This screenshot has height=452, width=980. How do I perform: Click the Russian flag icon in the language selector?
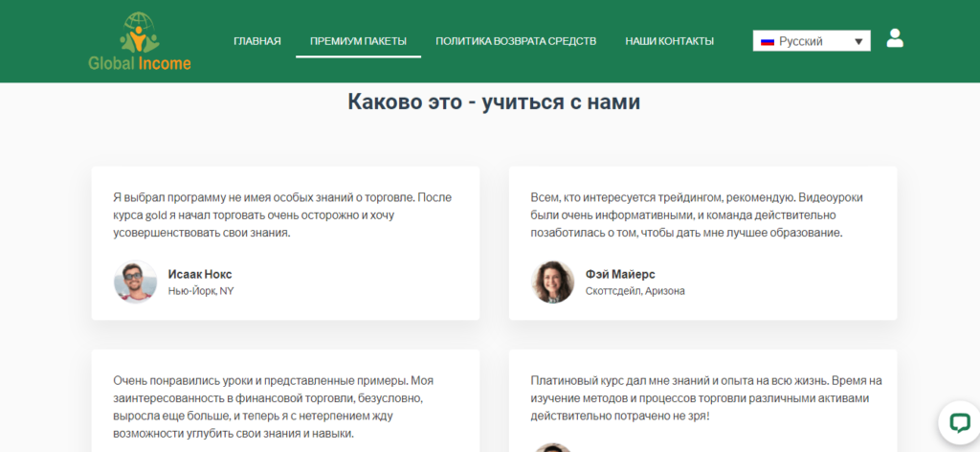(x=767, y=41)
